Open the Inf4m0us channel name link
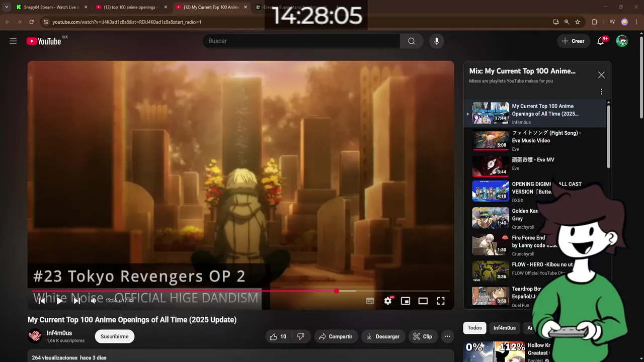The image size is (644, 362). [x=59, y=333]
